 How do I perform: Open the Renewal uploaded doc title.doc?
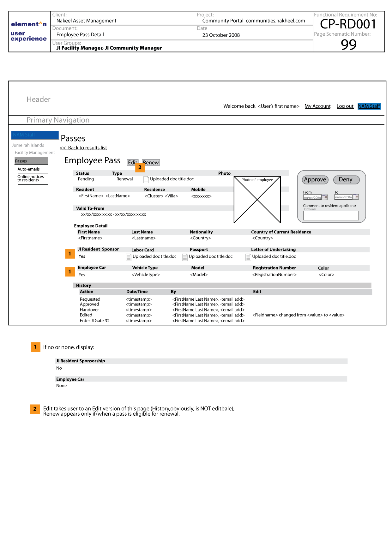[x=172, y=179]
